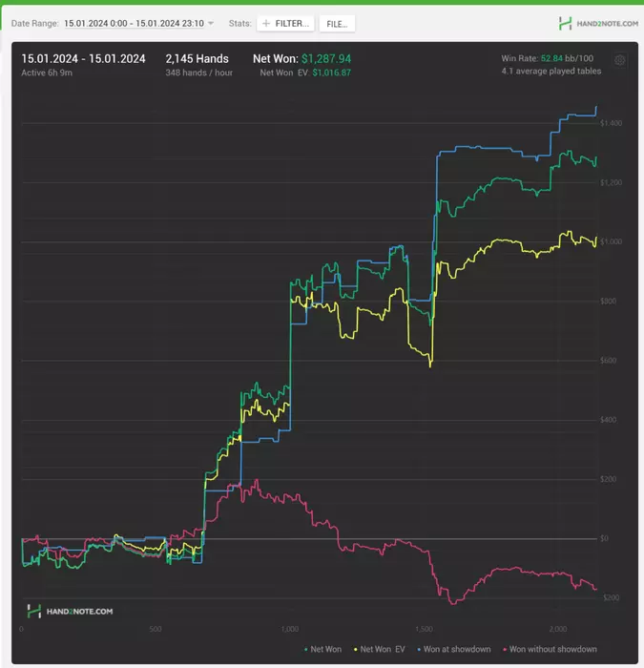Image resolution: width=644 pixels, height=668 pixels.
Task: Click the plus icon in the Filter button
Action: pos(266,24)
